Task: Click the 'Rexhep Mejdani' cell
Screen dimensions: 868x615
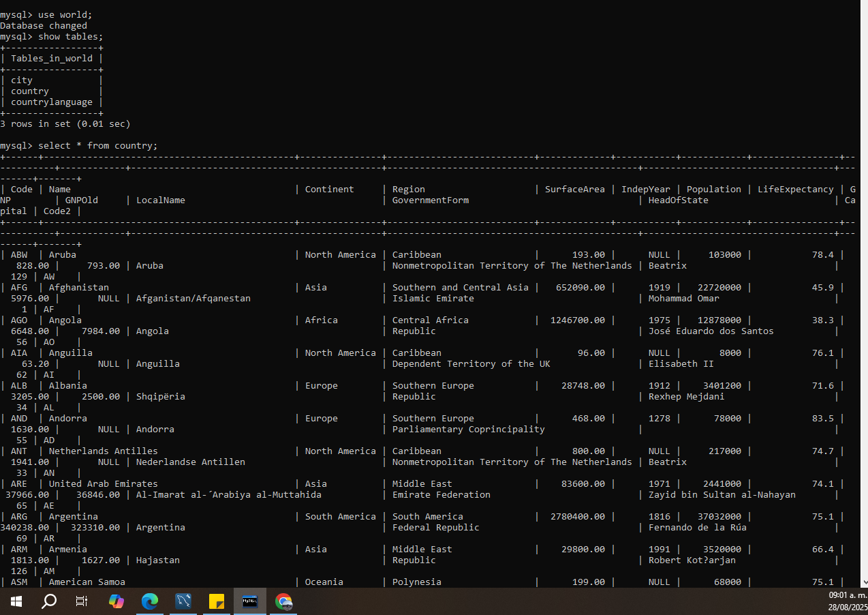Action: pyautogui.click(x=687, y=397)
